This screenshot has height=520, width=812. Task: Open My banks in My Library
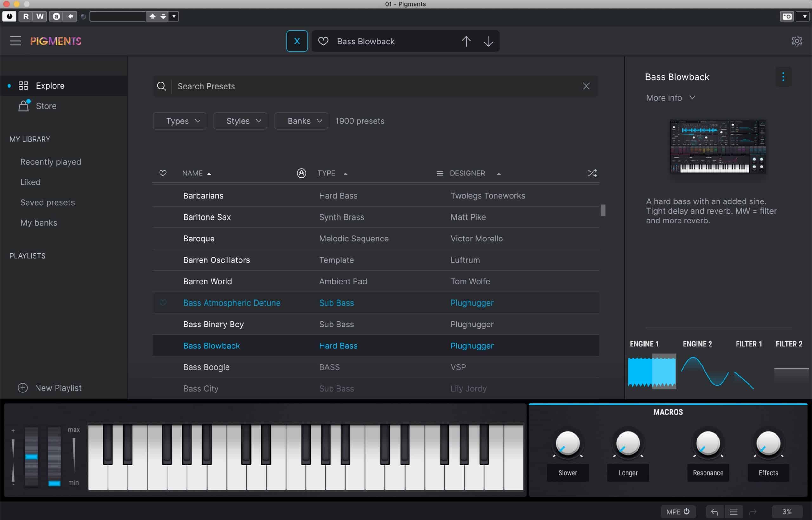pyautogui.click(x=39, y=223)
